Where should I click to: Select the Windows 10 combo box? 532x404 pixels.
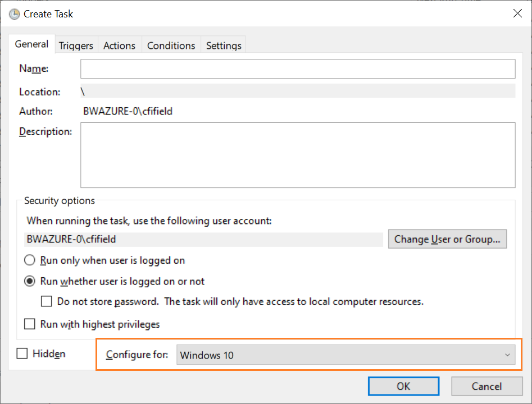coord(345,355)
